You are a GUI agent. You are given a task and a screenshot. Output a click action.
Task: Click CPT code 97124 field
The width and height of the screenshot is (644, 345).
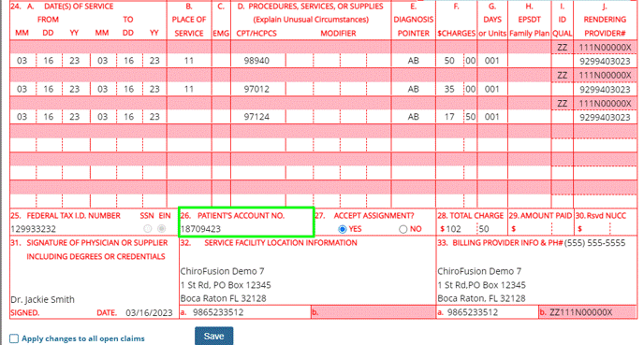[x=258, y=117]
